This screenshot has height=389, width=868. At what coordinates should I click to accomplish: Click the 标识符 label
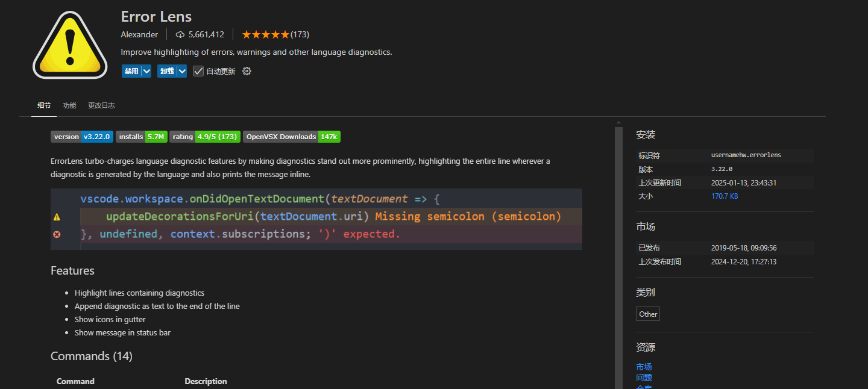point(649,155)
